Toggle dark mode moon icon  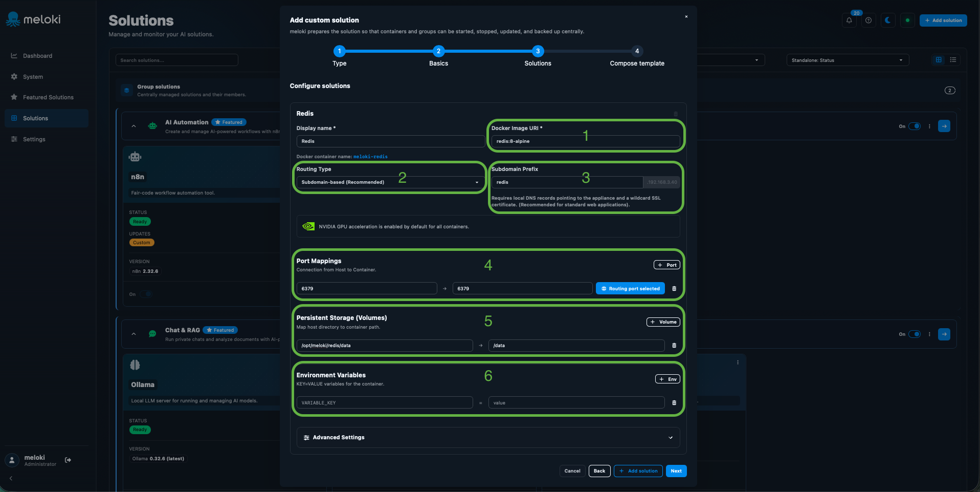(888, 20)
